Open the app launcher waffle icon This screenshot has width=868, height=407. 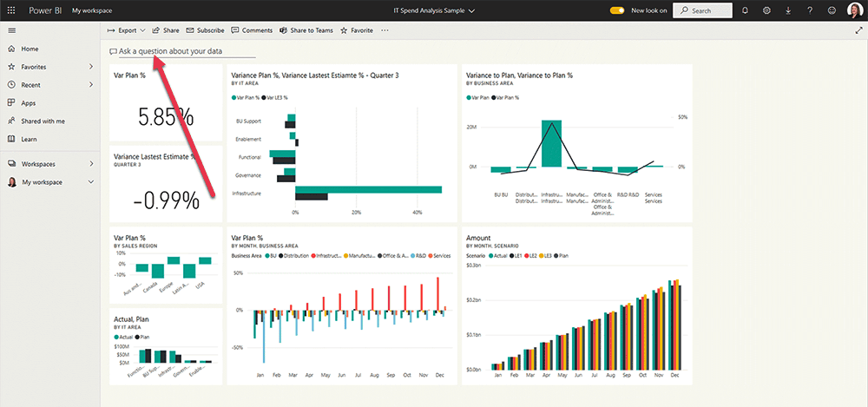point(12,10)
